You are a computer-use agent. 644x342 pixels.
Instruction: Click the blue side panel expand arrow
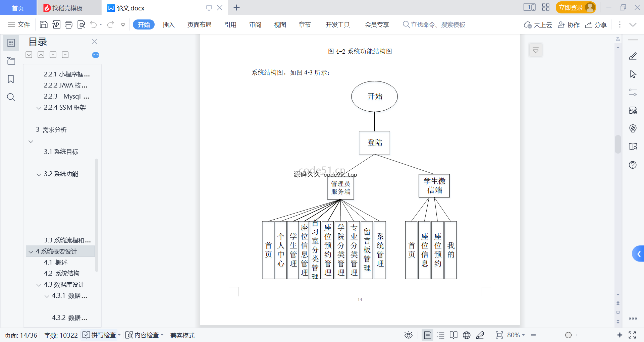pyautogui.click(x=638, y=254)
